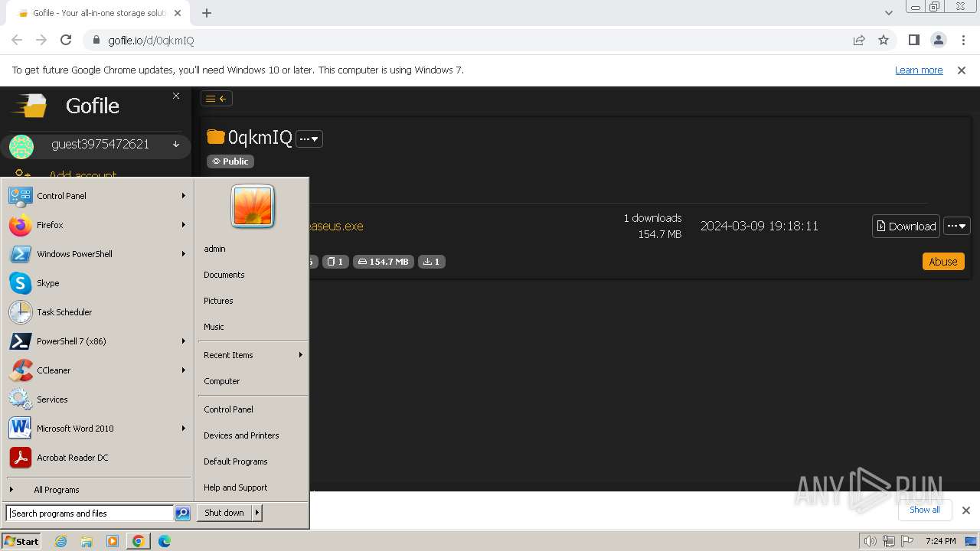This screenshot has height=551, width=980.
Task: Click the Shut down button
Action: pos(224,513)
